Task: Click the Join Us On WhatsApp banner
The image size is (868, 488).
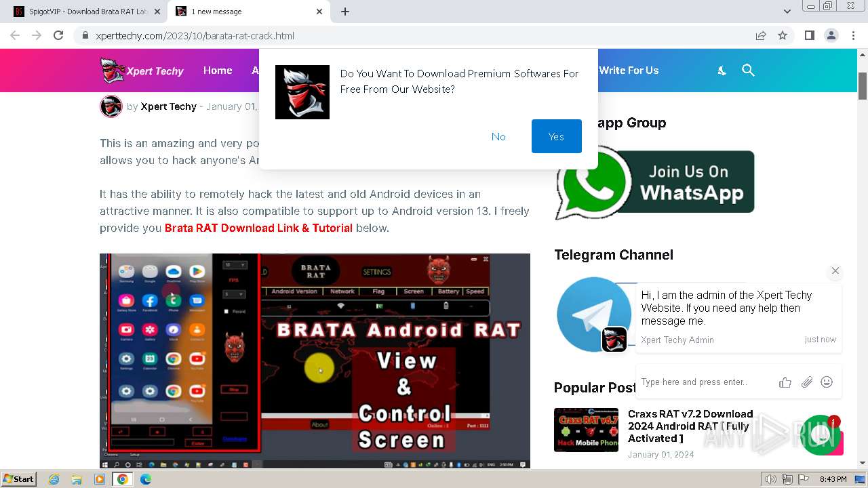Action: point(654,183)
